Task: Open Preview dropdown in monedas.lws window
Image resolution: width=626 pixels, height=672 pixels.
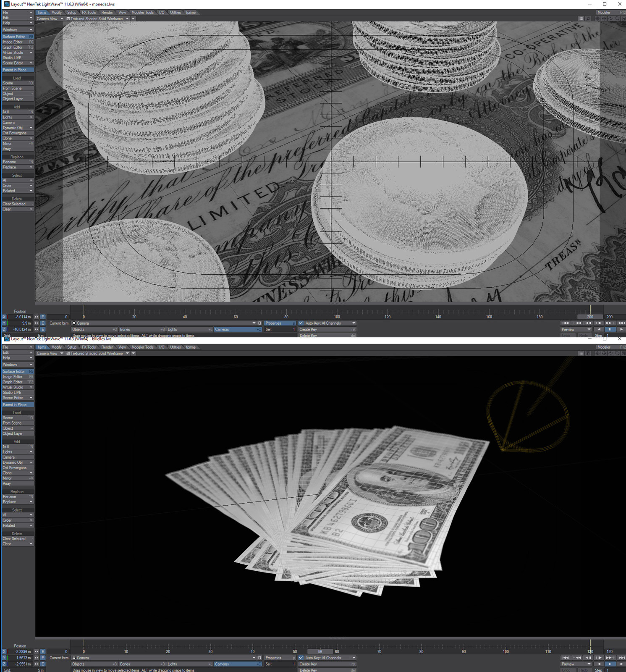Action: click(x=576, y=329)
